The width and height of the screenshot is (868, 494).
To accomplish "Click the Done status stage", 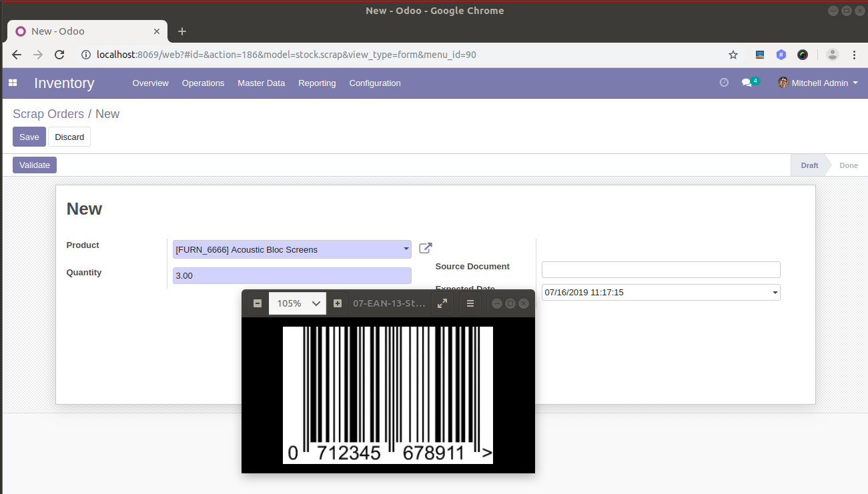I will tap(849, 165).
